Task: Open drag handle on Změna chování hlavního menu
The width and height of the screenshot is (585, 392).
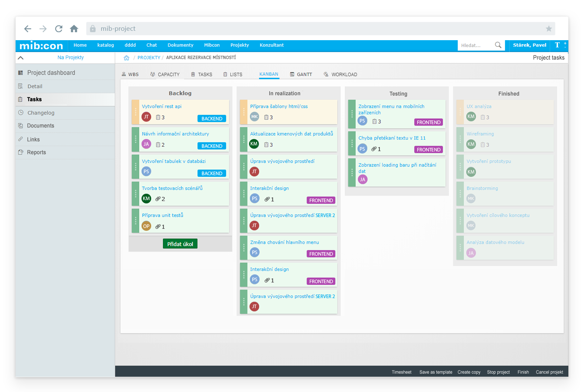Action: (x=244, y=248)
